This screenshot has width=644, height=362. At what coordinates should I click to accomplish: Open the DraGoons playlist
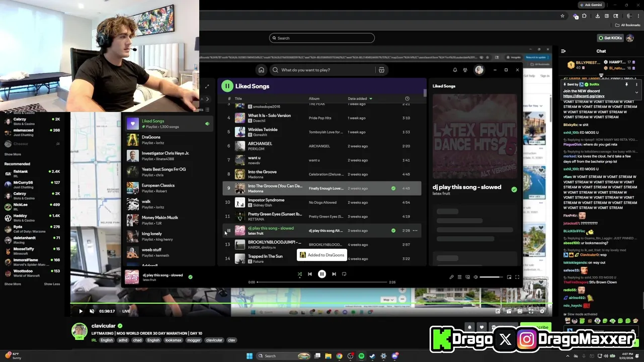pyautogui.click(x=169, y=140)
